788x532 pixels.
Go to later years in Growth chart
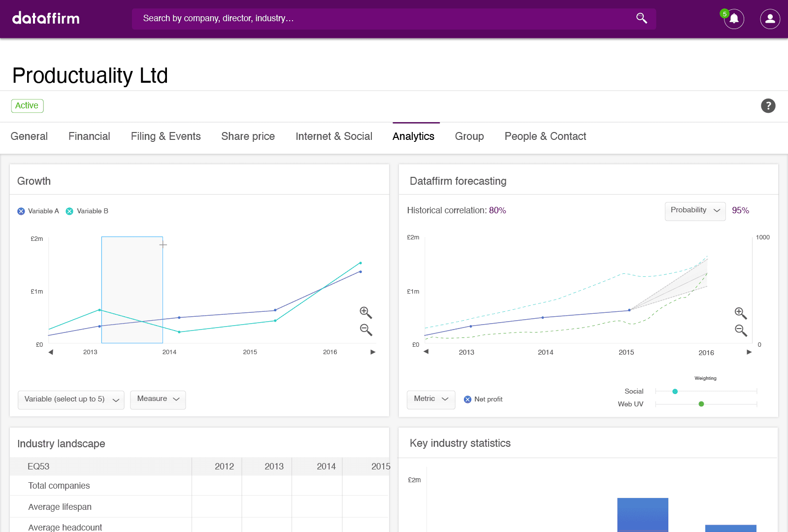tap(373, 352)
